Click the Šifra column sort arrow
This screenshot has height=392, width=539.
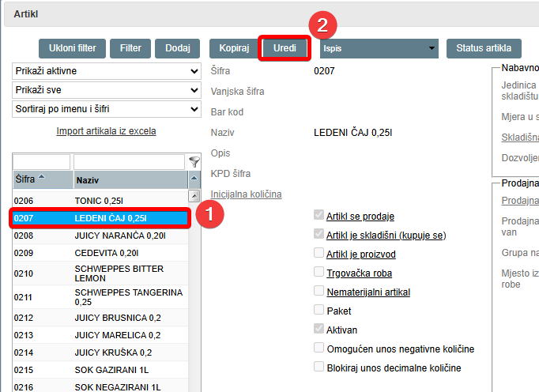pos(42,178)
